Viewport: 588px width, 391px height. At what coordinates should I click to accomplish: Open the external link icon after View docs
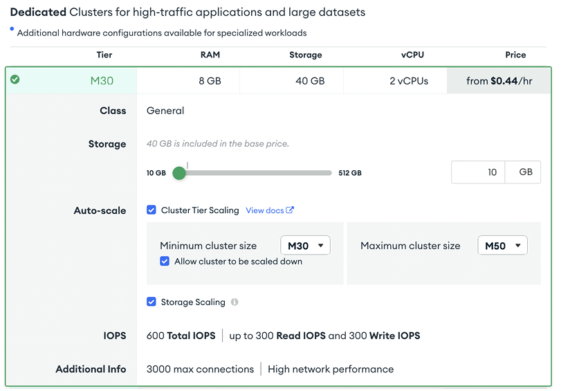tap(290, 210)
